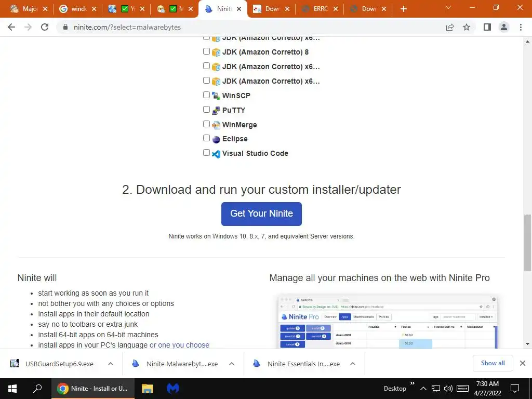Click the scrollbar down arrow

click(x=527, y=344)
